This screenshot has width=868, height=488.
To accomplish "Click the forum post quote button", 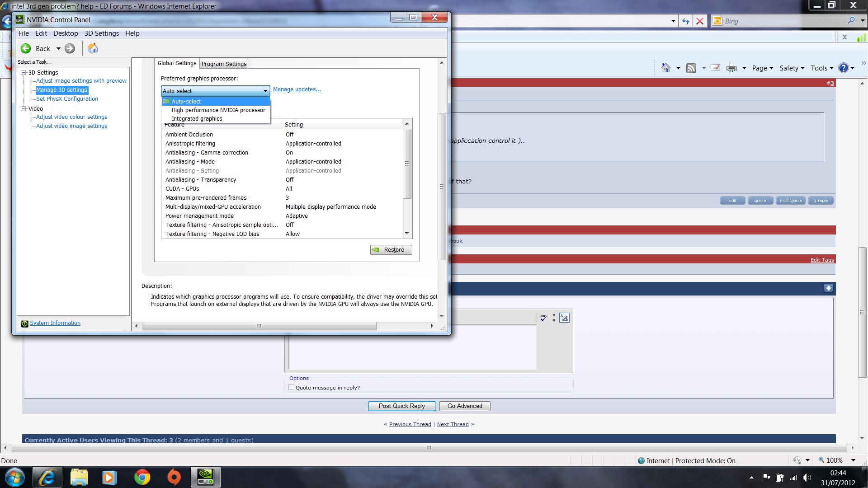I will coord(760,201).
